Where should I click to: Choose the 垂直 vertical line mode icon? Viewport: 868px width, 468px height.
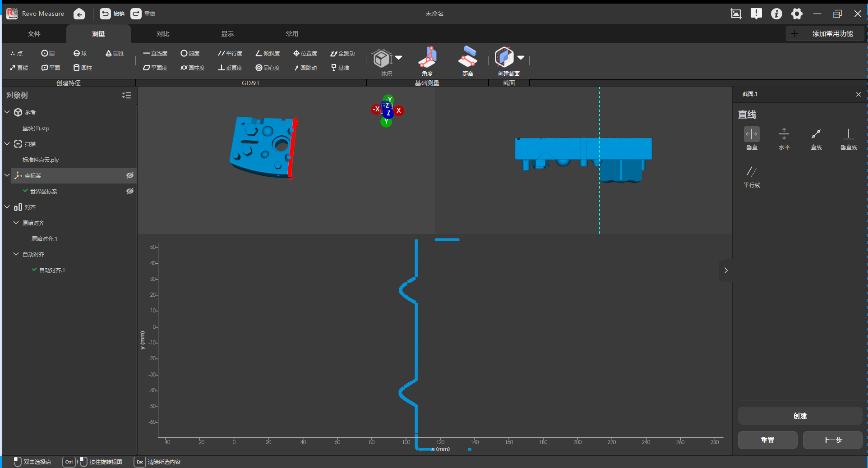(x=752, y=138)
